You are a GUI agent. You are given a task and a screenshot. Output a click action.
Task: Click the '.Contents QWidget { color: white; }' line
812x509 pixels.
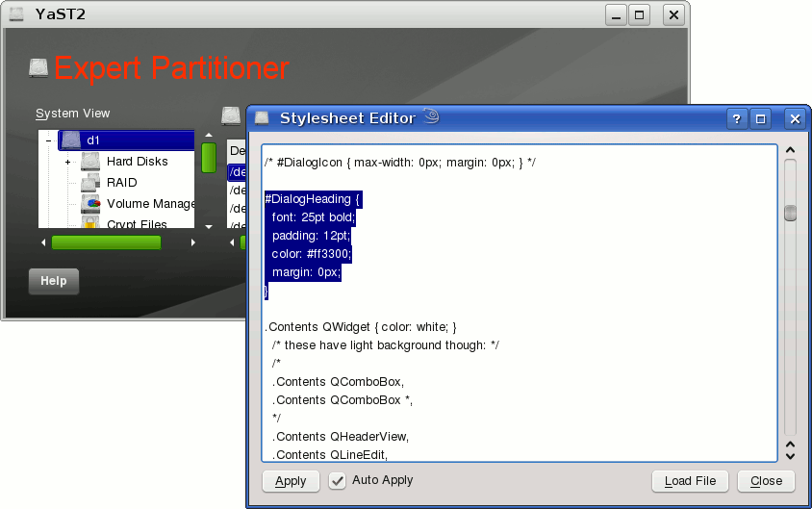[x=361, y=327]
